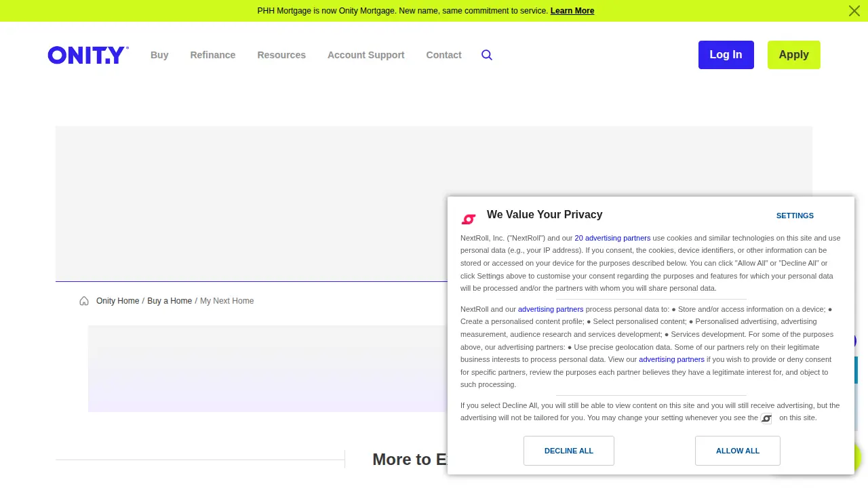Open the Account Support menu
868x488 pixels.
[x=366, y=55]
